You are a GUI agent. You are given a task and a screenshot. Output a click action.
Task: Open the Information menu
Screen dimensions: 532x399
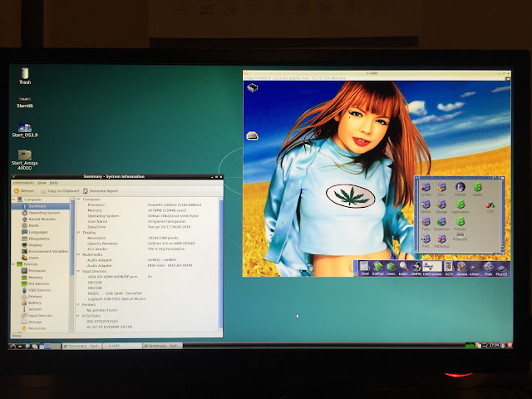click(x=23, y=183)
